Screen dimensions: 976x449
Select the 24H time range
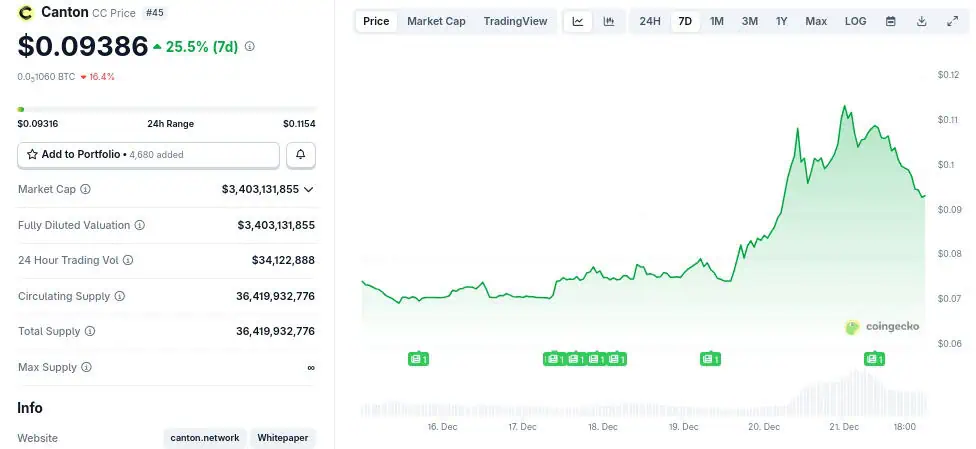point(650,21)
